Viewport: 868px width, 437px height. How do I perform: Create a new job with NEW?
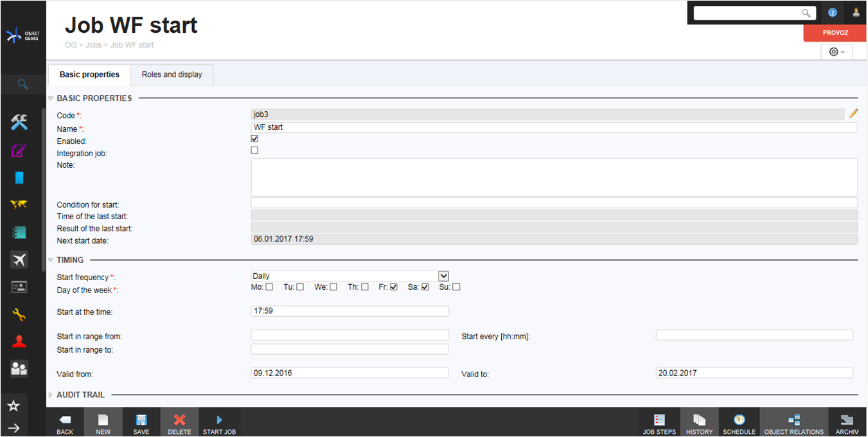(x=103, y=423)
